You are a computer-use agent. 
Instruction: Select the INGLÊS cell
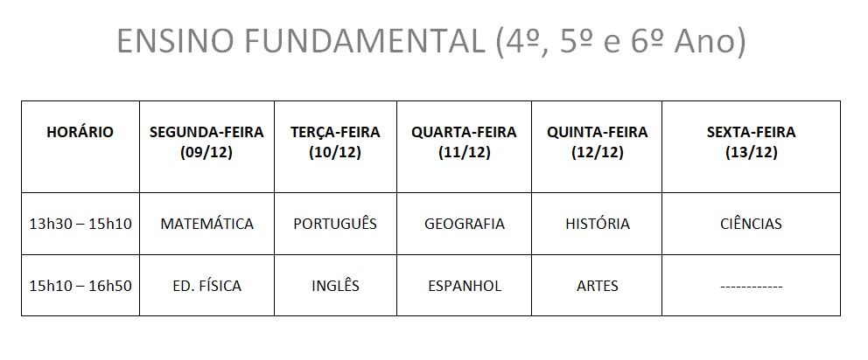coord(335,286)
